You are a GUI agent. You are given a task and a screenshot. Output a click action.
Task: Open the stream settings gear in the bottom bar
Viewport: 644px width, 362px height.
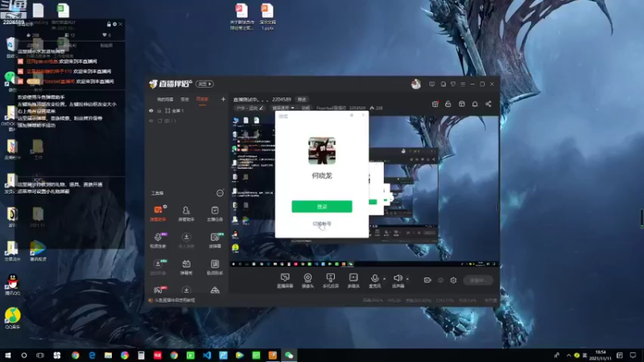pyautogui.click(x=453, y=280)
